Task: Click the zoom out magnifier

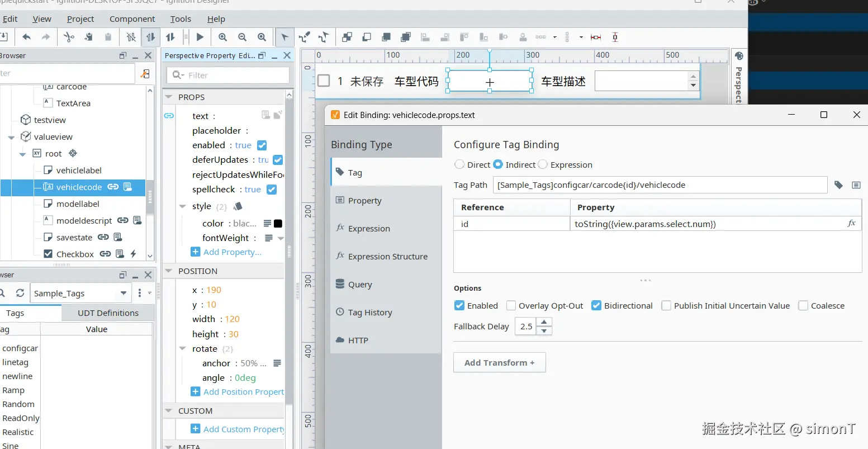Action: (x=242, y=37)
